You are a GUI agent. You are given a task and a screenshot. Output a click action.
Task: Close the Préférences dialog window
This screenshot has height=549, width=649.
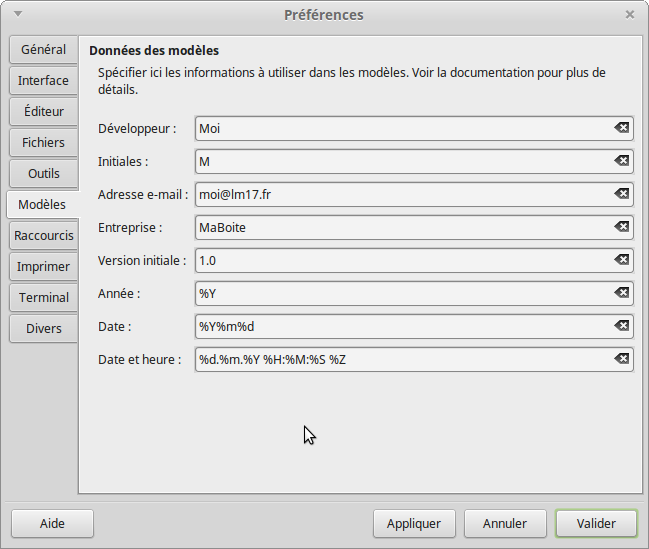(x=630, y=14)
